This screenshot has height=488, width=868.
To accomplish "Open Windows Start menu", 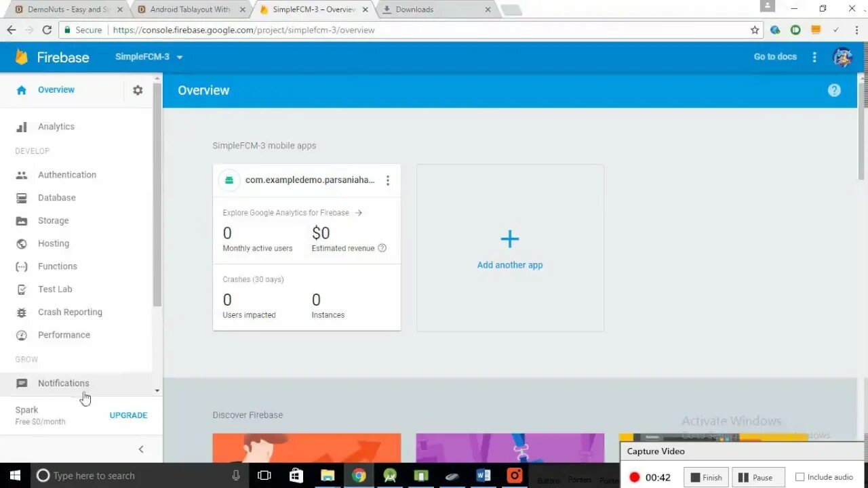I will 14,476.
